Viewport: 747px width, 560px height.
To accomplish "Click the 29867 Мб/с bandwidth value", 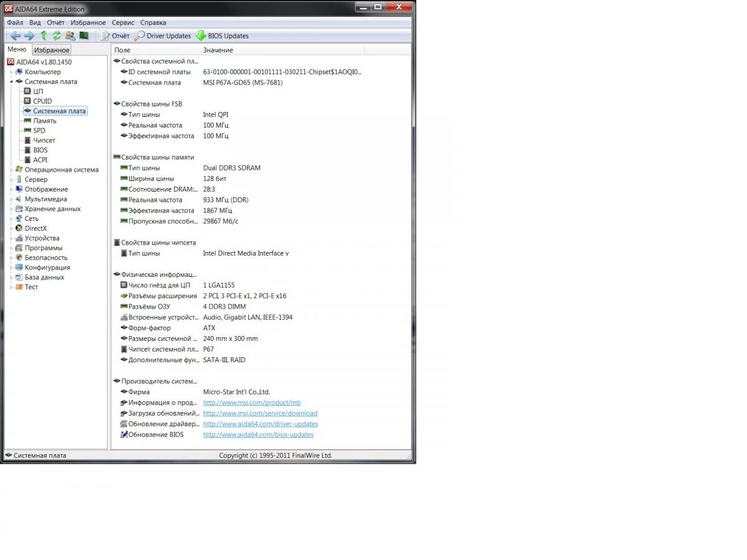I will click(x=220, y=222).
